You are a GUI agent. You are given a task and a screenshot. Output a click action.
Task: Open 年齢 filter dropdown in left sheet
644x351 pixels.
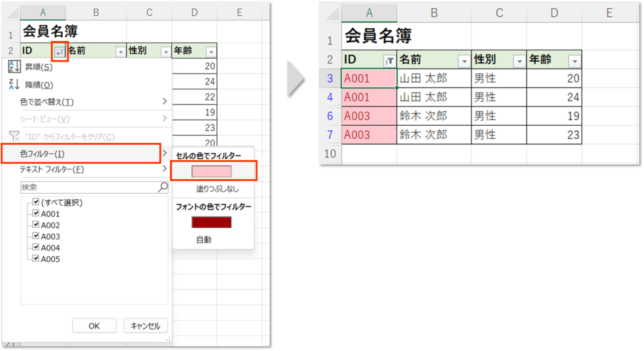pos(211,52)
